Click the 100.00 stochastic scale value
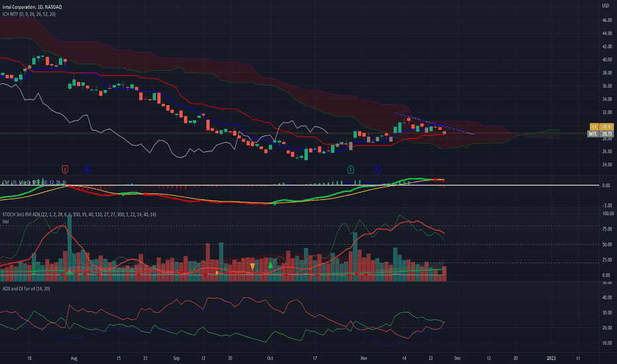Screen dimensions: 617x364 (608, 214)
